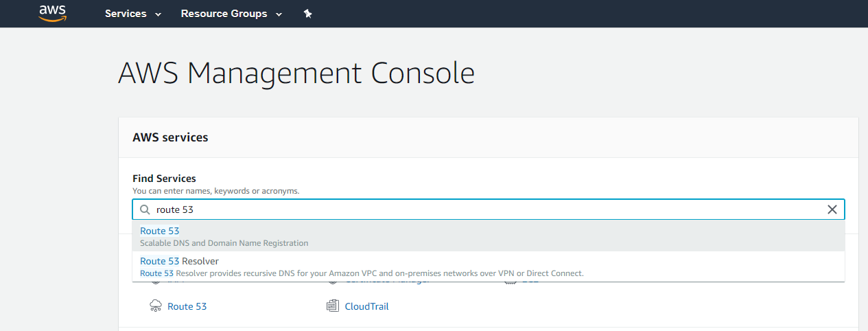Select the Route 53 search suggestion
The height and width of the screenshot is (331, 868).
[160, 231]
